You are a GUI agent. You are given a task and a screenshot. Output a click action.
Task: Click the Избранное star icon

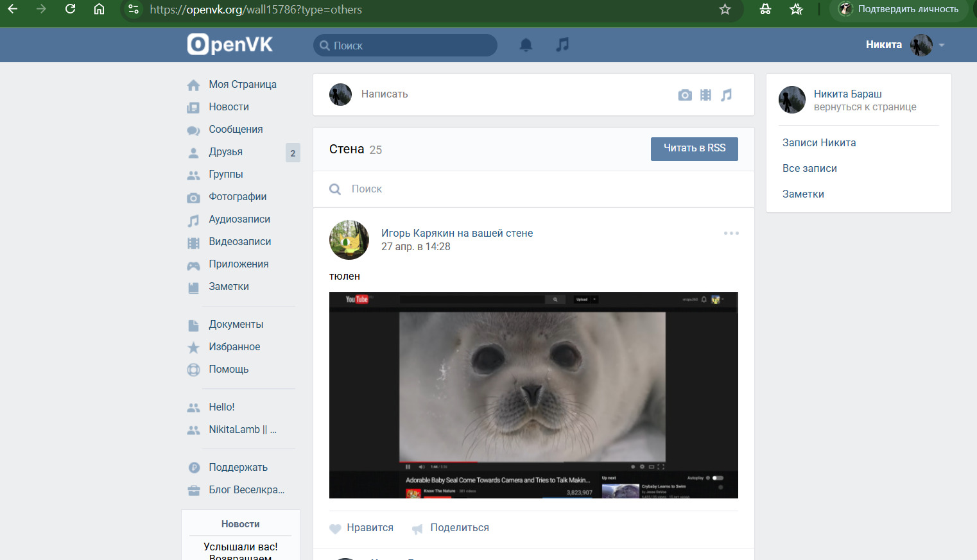[193, 348]
